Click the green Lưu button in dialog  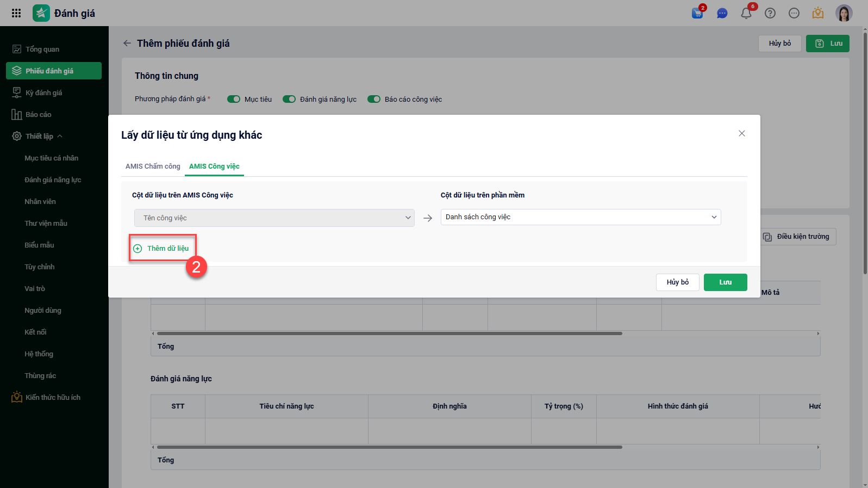(725, 282)
